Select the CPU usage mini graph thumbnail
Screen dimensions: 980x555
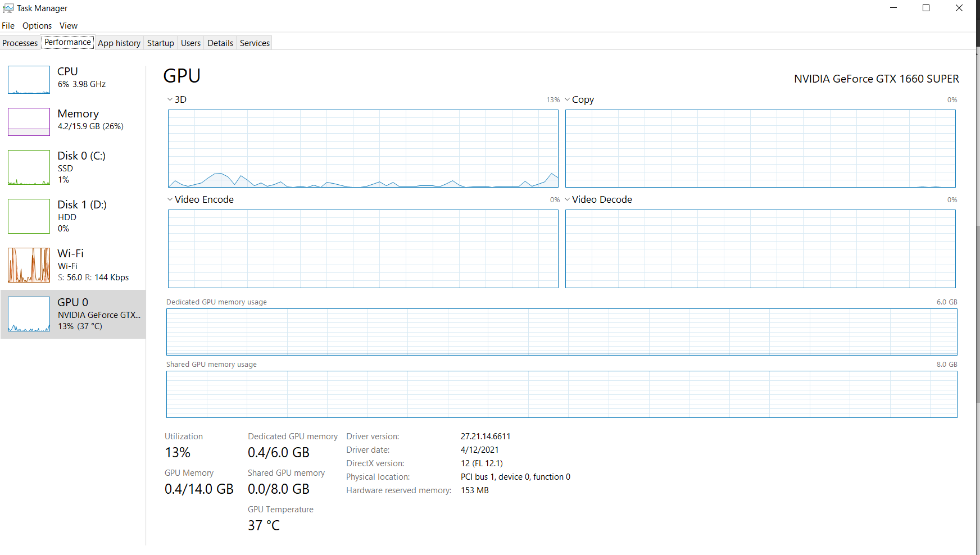tap(29, 80)
